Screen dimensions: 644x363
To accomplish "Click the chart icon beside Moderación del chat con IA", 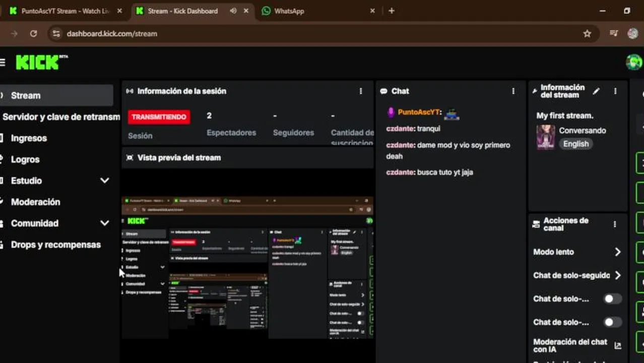I will (x=618, y=346).
